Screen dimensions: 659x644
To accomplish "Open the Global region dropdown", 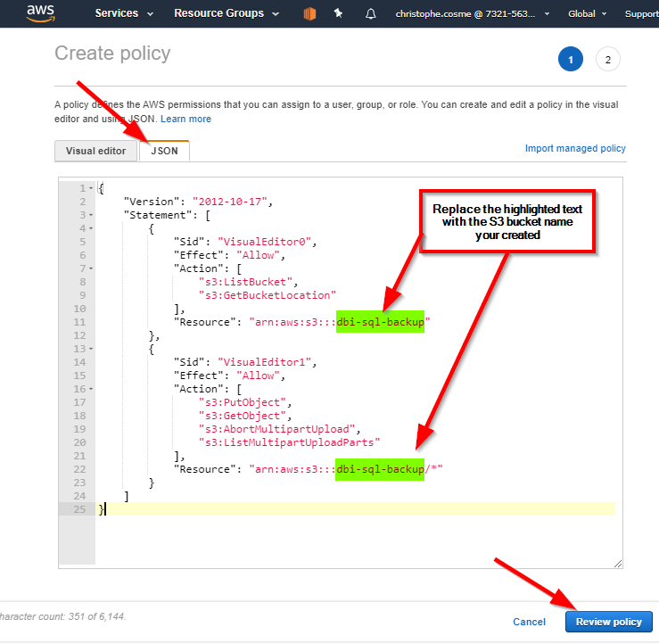I will coord(587,14).
